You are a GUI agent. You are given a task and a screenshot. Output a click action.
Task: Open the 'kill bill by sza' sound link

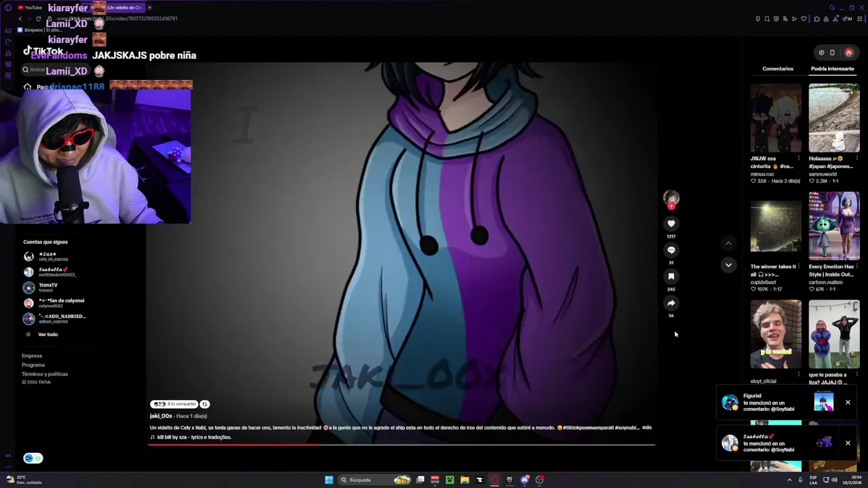191,437
